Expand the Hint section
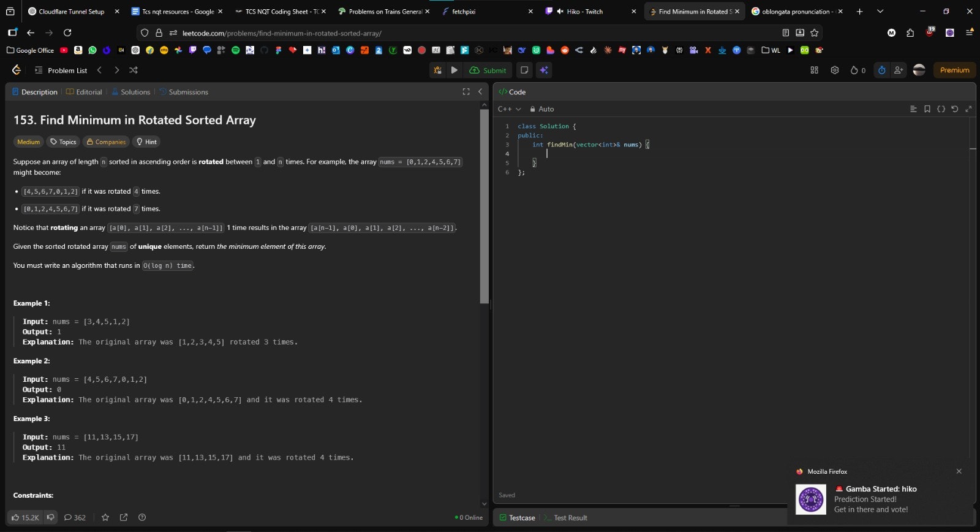This screenshot has width=980, height=532. [146, 142]
